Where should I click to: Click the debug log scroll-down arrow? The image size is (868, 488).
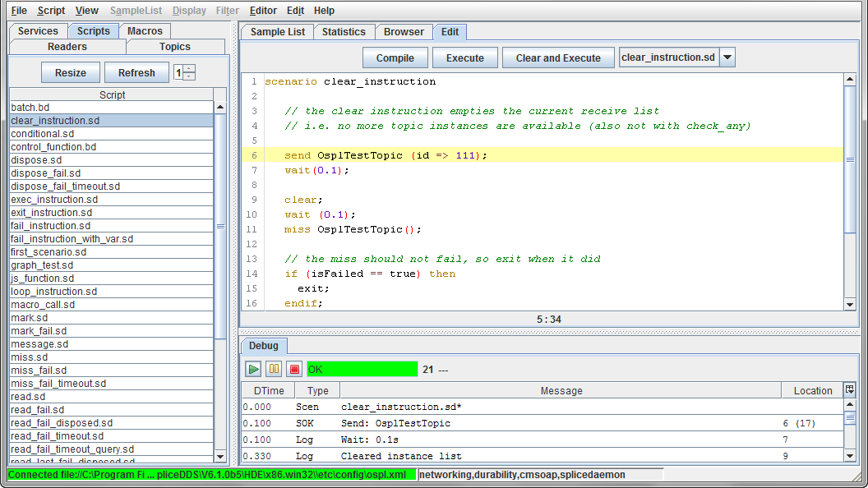[850, 457]
